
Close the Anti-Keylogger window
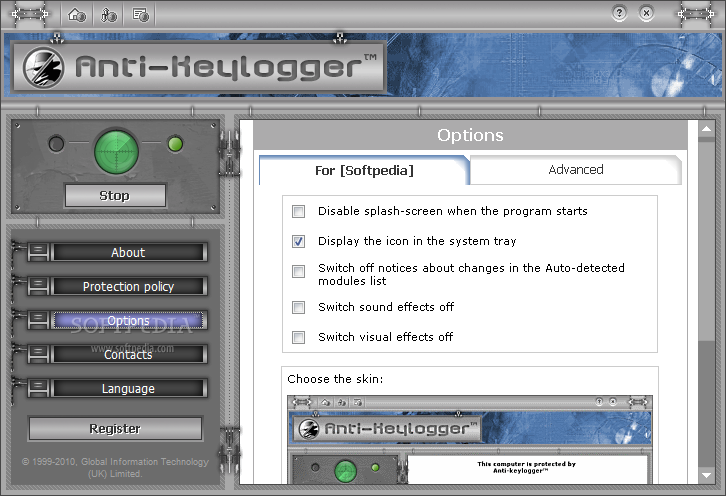click(646, 13)
